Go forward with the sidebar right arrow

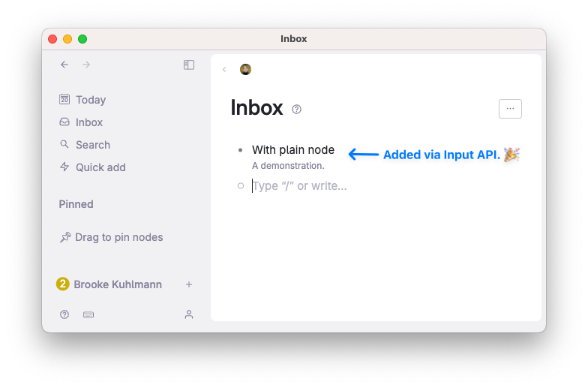pyautogui.click(x=86, y=65)
